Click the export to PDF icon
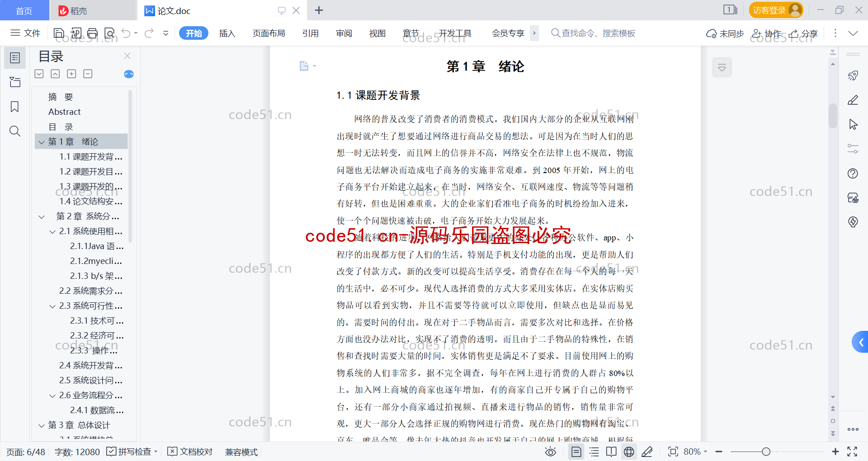Viewport: 868px width, 461px height. point(76,33)
